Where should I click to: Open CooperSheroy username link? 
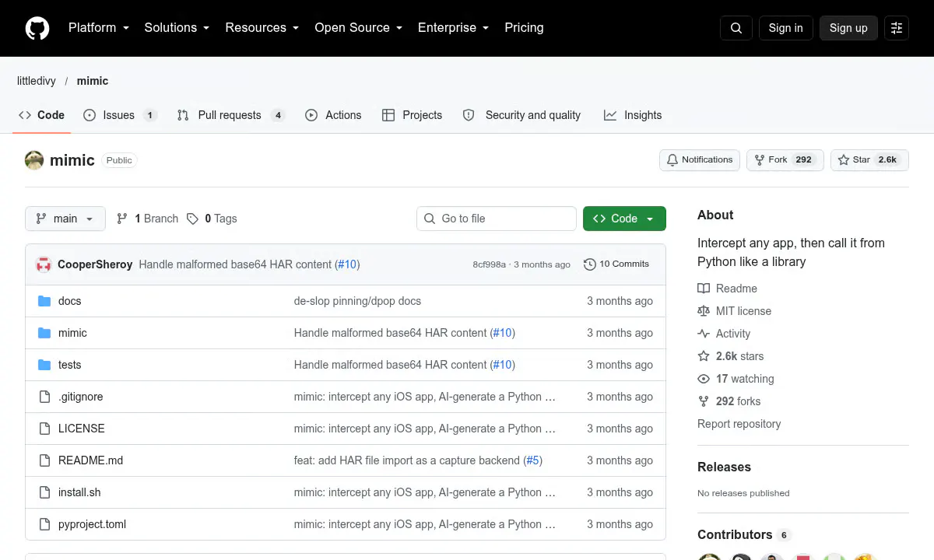95,264
